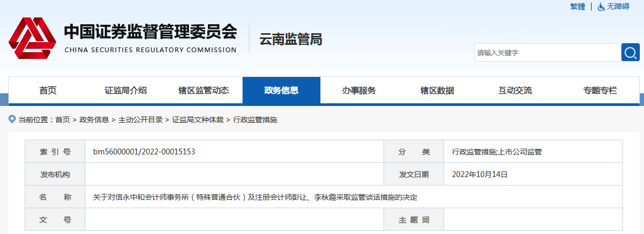Open the 首页 navigation tab
Image resolution: width=644 pixels, height=234 pixels.
pos(48,90)
